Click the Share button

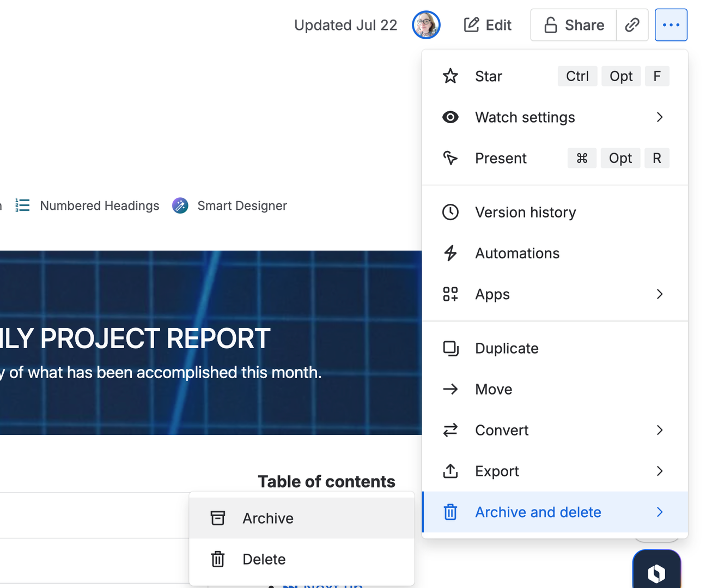click(573, 25)
